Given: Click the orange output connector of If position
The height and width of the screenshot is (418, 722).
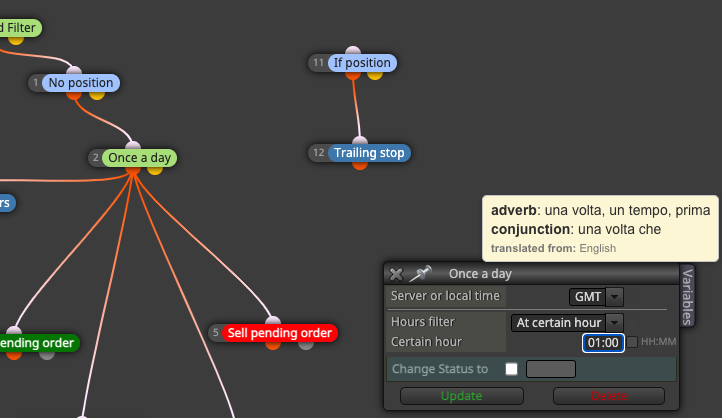Looking at the screenshot, I should 353,75.
